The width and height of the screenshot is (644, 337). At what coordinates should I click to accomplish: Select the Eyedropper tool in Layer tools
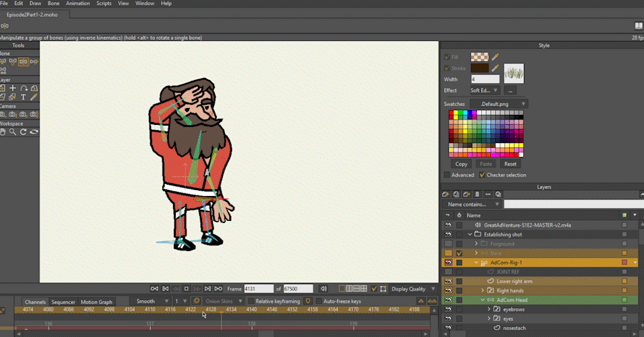click(34, 97)
